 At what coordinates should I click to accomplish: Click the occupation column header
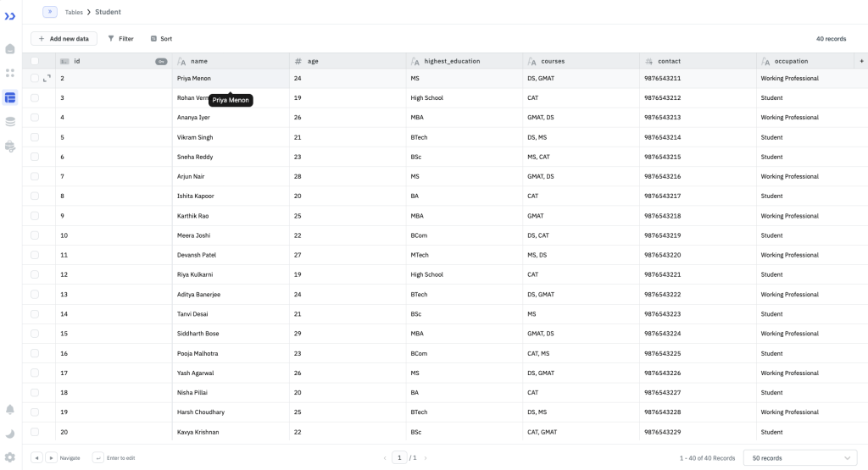coord(806,61)
